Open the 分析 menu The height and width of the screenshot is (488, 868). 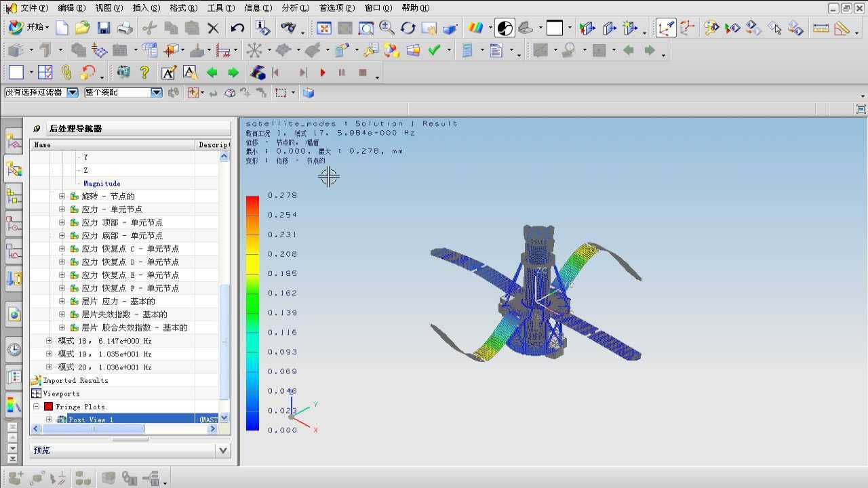click(x=294, y=8)
